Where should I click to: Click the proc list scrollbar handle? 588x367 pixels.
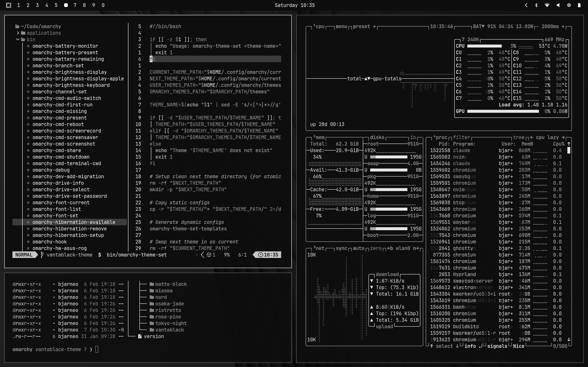(x=569, y=150)
